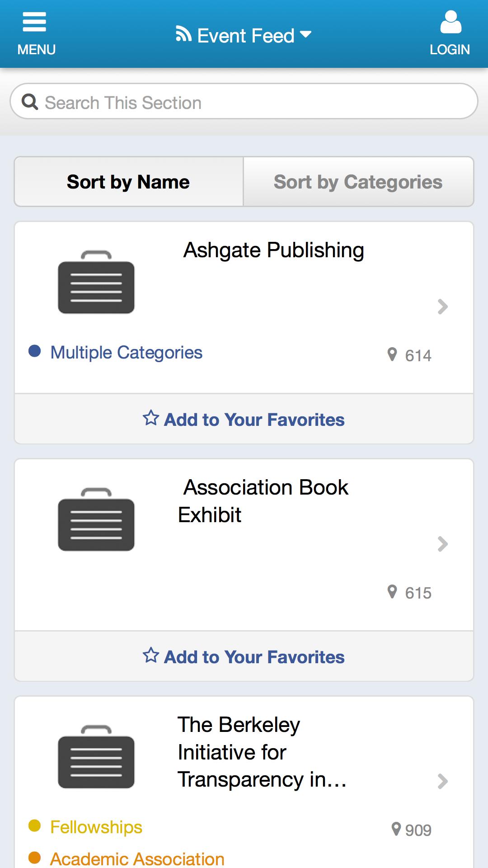The width and height of the screenshot is (488, 868).
Task: Open Association Book Exhibit details chevron
Action: click(443, 544)
